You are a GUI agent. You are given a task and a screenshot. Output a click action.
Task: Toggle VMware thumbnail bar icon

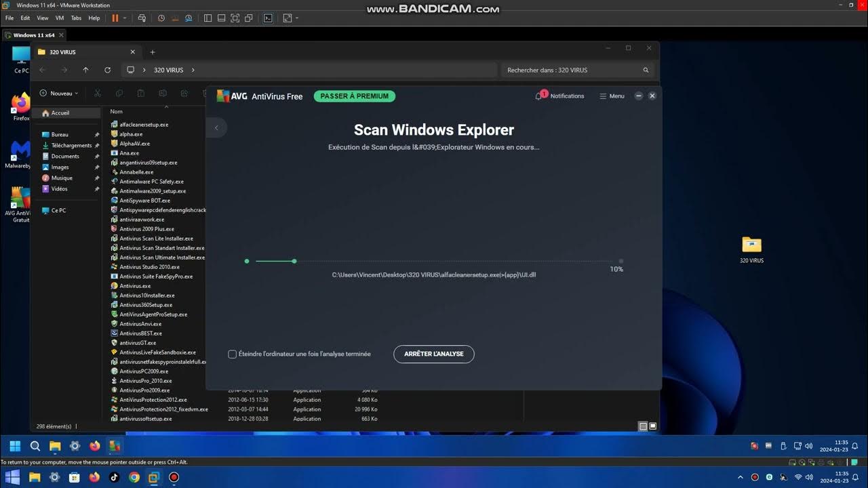(x=221, y=18)
